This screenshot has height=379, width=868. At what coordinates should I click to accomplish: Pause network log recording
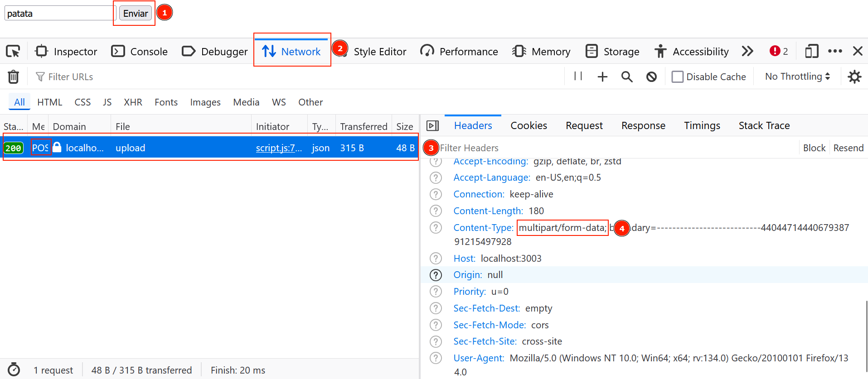tap(578, 77)
